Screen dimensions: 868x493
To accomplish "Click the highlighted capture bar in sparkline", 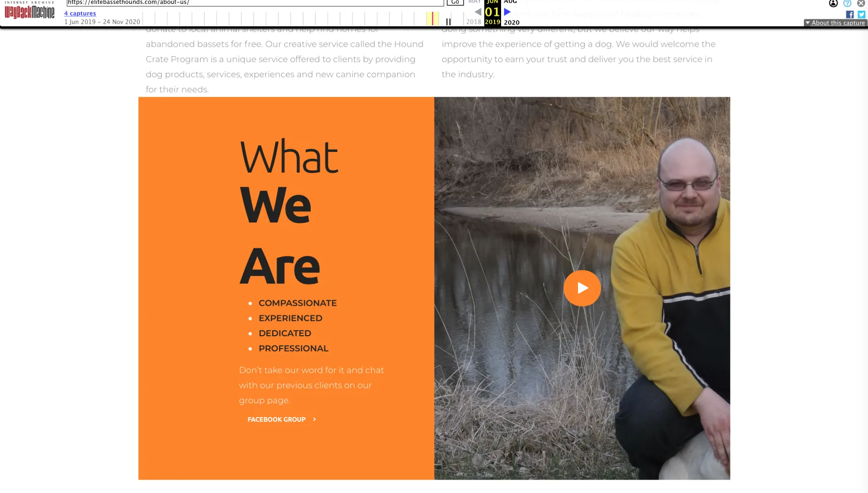I will (x=433, y=19).
